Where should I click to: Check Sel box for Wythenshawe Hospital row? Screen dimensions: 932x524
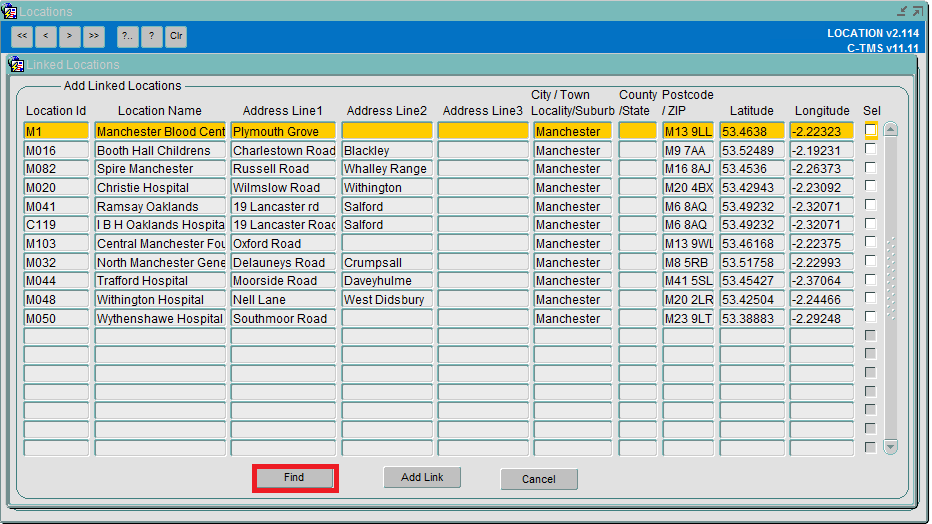coord(871,317)
